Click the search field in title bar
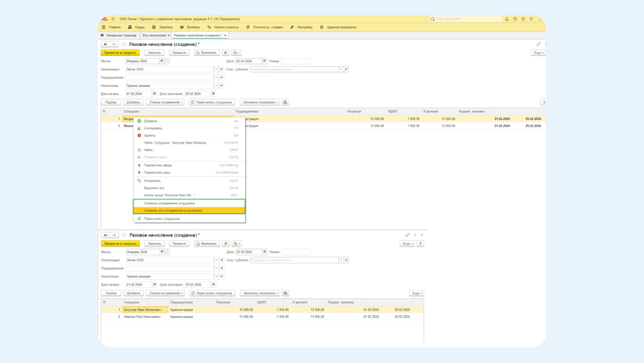The height and width of the screenshot is (363, 644). (x=465, y=19)
